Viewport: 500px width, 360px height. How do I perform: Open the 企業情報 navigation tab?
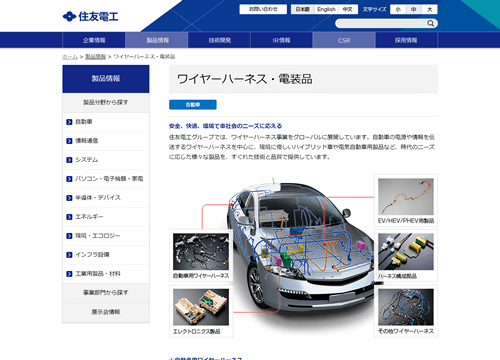point(94,40)
